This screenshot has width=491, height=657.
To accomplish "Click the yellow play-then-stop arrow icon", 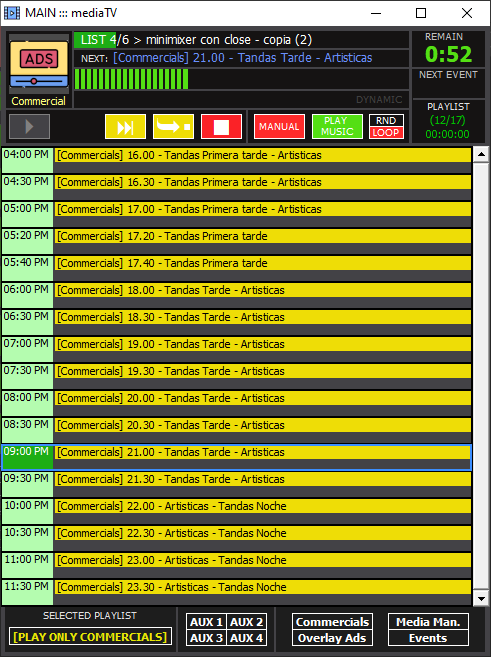I will coord(173,126).
